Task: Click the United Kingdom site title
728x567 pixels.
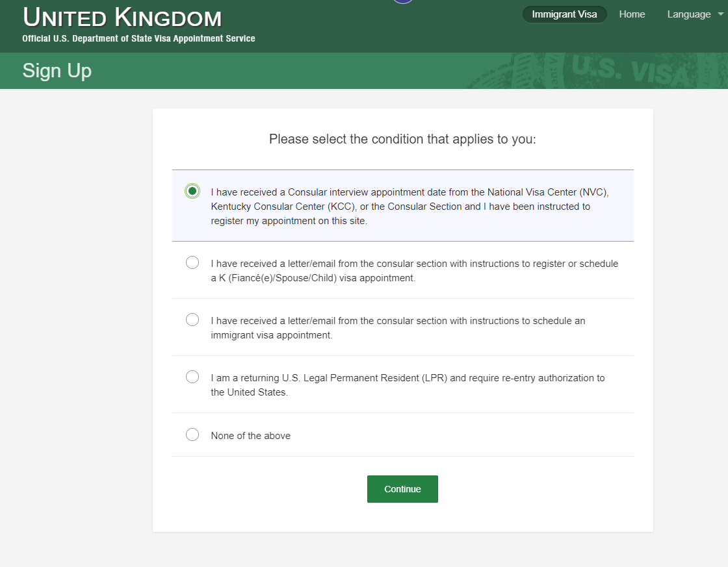Action: tap(123, 18)
